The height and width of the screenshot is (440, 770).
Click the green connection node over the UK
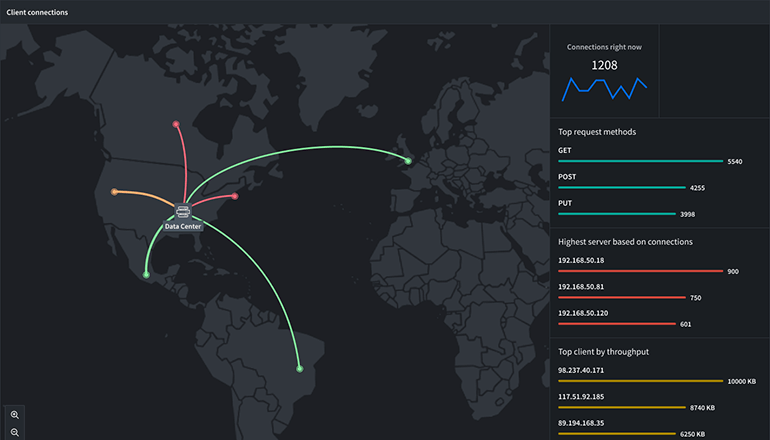[x=408, y=161]
